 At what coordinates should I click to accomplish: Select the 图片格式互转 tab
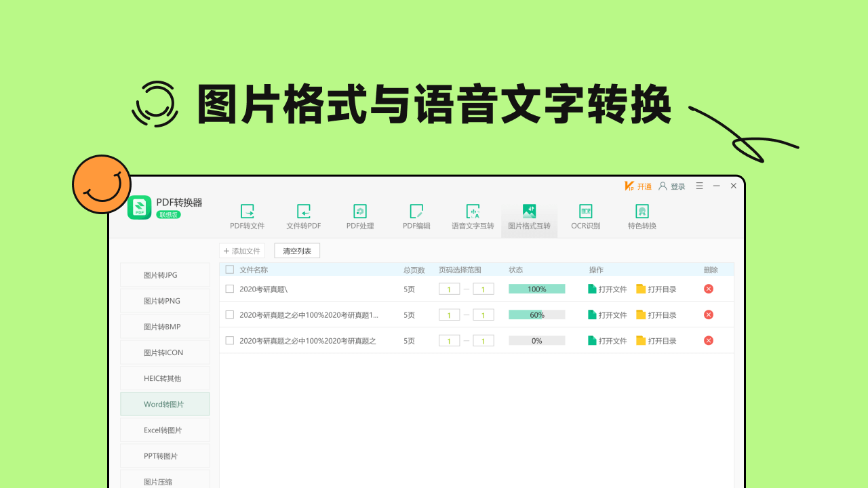point(529,217)
